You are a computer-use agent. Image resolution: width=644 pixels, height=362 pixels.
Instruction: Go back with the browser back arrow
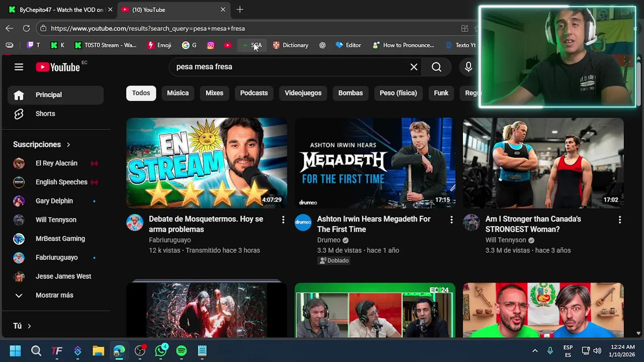[9, 28]
